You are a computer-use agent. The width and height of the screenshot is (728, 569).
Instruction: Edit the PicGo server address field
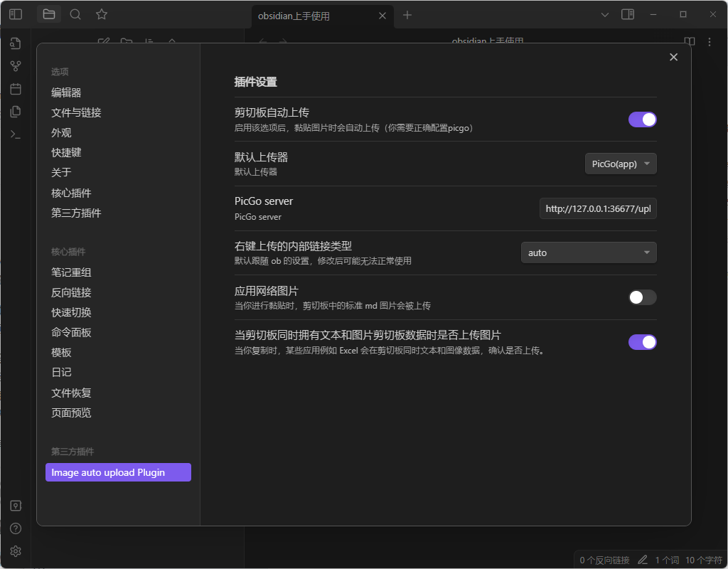[597, 208]
